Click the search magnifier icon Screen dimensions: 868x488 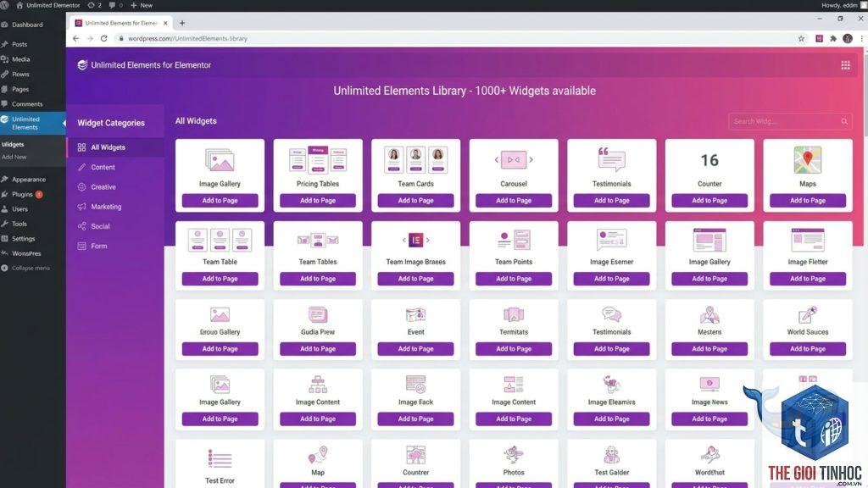click(844, 121)
